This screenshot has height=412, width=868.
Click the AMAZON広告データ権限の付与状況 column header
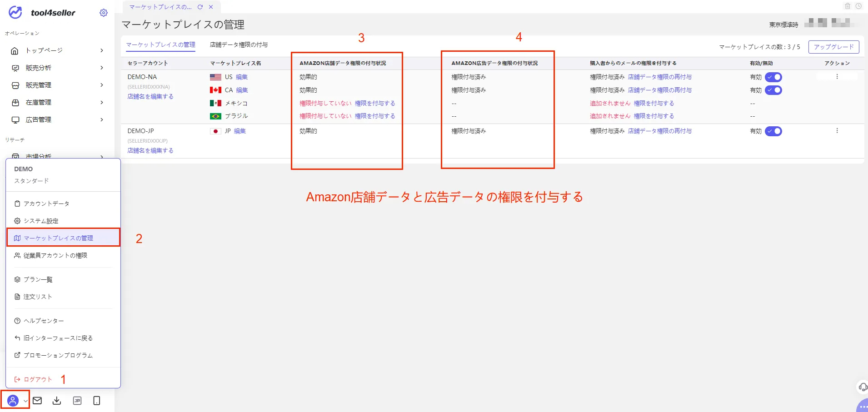coord(494,63)
